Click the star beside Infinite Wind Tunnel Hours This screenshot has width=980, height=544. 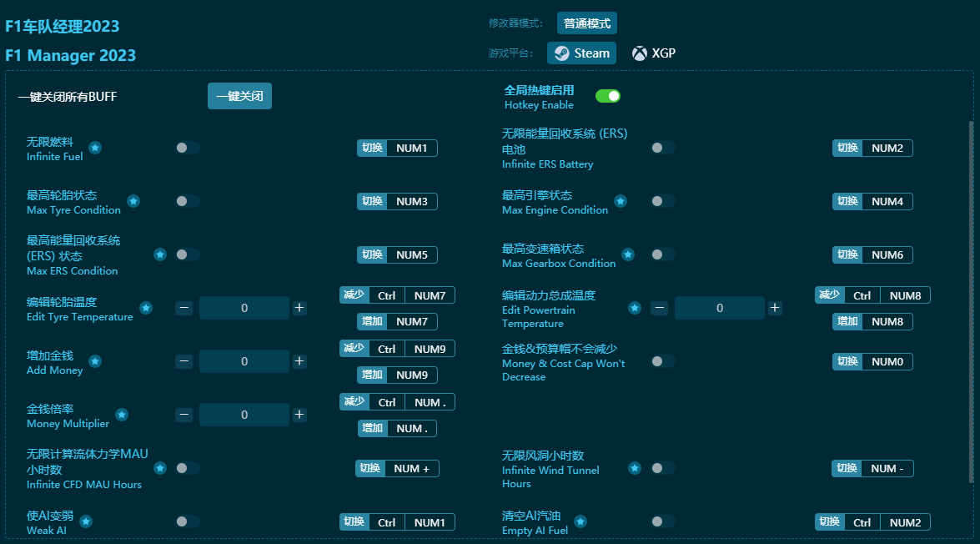pos(635,468)
